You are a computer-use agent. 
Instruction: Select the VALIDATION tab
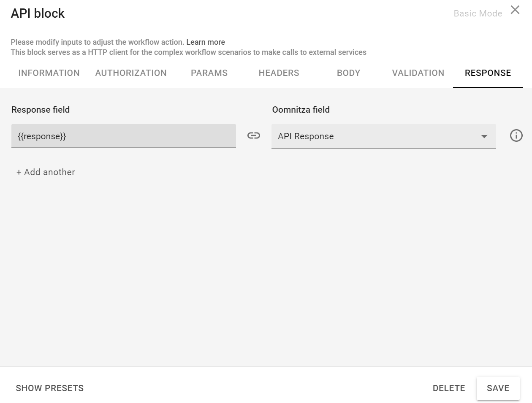pyautogui.click(x=418, y=73)
